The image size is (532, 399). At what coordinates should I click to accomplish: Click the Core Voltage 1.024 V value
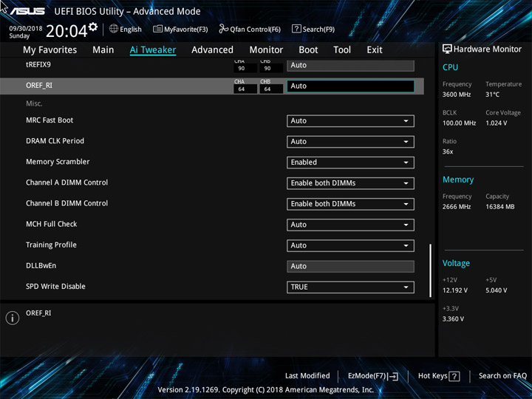pos(497,123)
